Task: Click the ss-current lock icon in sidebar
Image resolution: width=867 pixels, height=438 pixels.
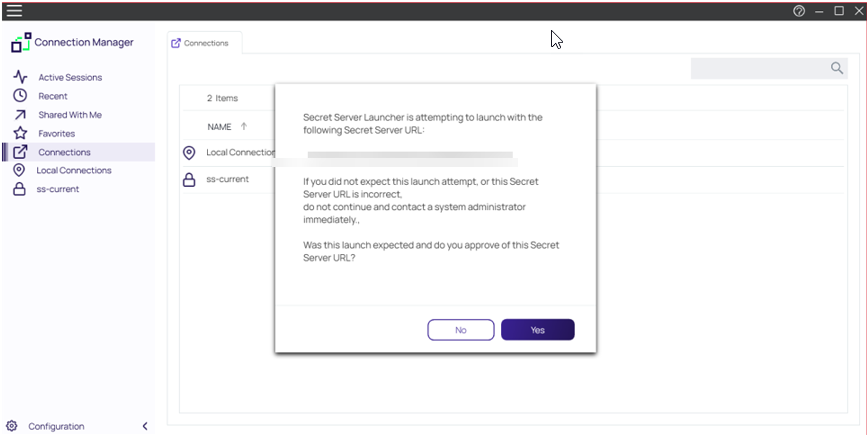Action: click(x=19, y=189)
